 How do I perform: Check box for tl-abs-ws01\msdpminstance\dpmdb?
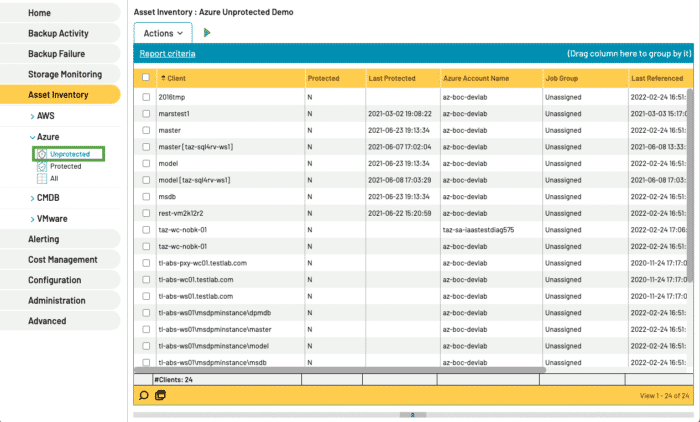(146, 313)
